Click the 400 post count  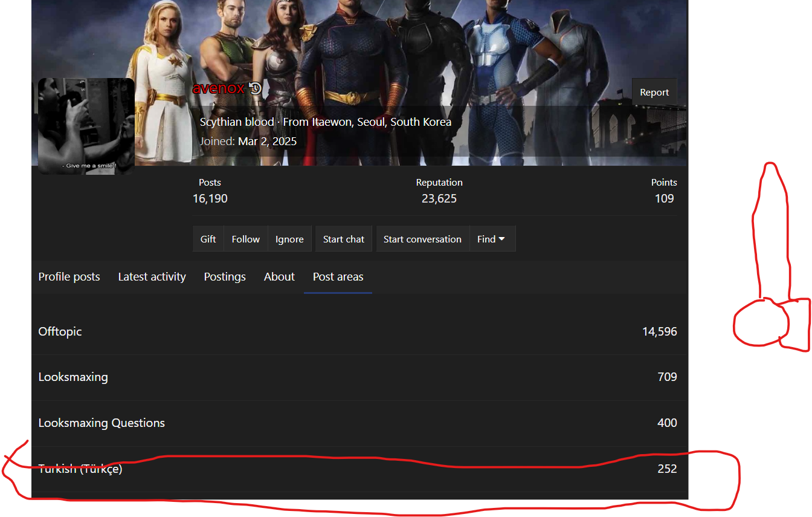[x=667, y=423]
